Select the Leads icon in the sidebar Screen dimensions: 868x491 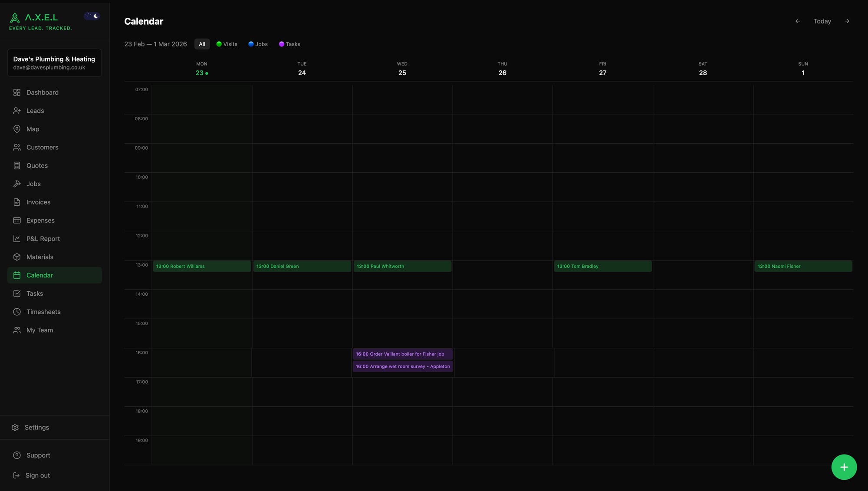35,110
